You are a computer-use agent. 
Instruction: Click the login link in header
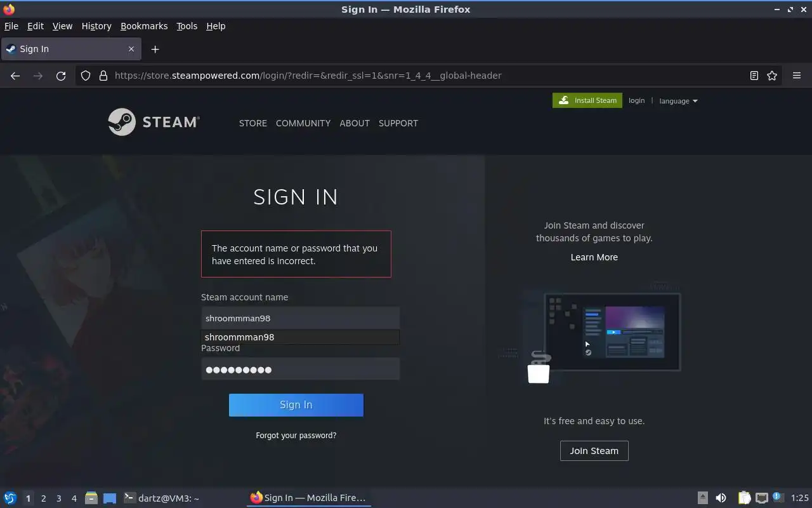[x=636, y=100]
